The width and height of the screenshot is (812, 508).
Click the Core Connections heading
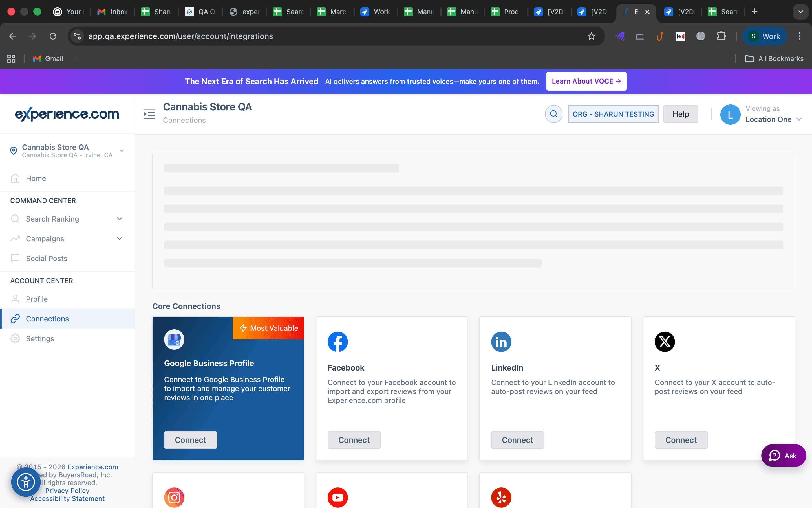pos(186,306)
